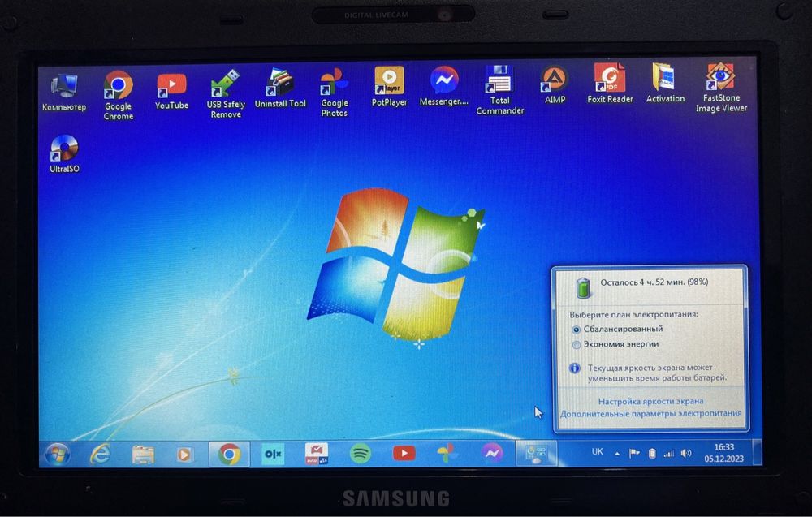The image size is (812, 517).
Task: Open Google Photos taskbar pinwheel icon
Action: 447,454
